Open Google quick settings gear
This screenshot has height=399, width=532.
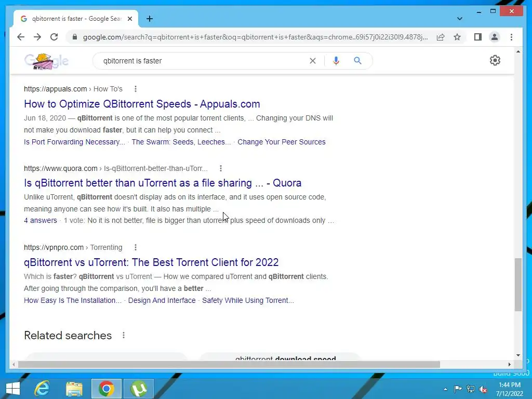pyautogui.click(x=495, y=60)
